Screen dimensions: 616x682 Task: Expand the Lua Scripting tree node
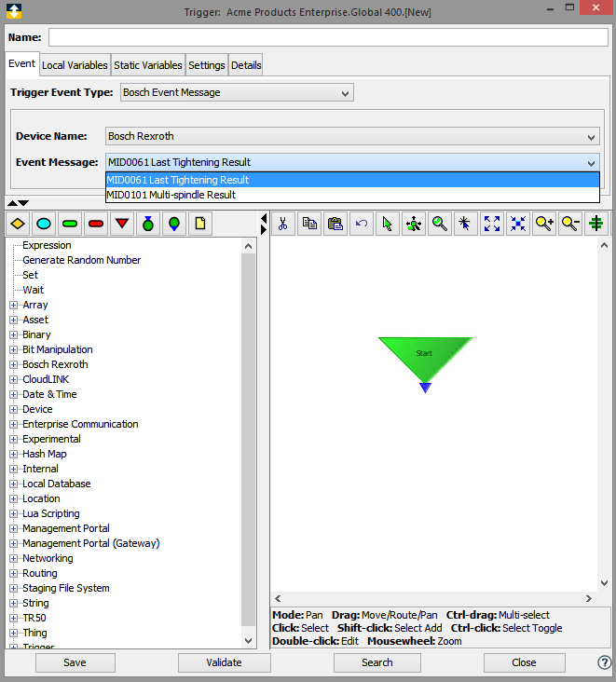point(13,514)
